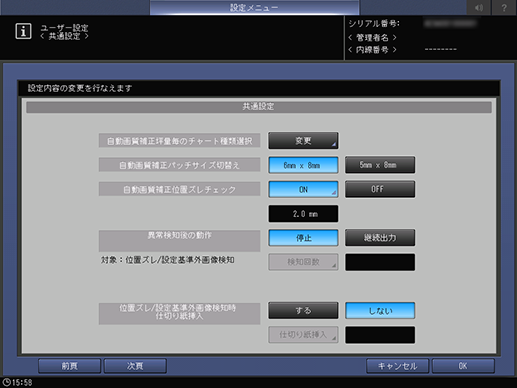Open the help question mark icon
Image resolution: width=517 pixels, height=388 pixels.
click(504, 7)
